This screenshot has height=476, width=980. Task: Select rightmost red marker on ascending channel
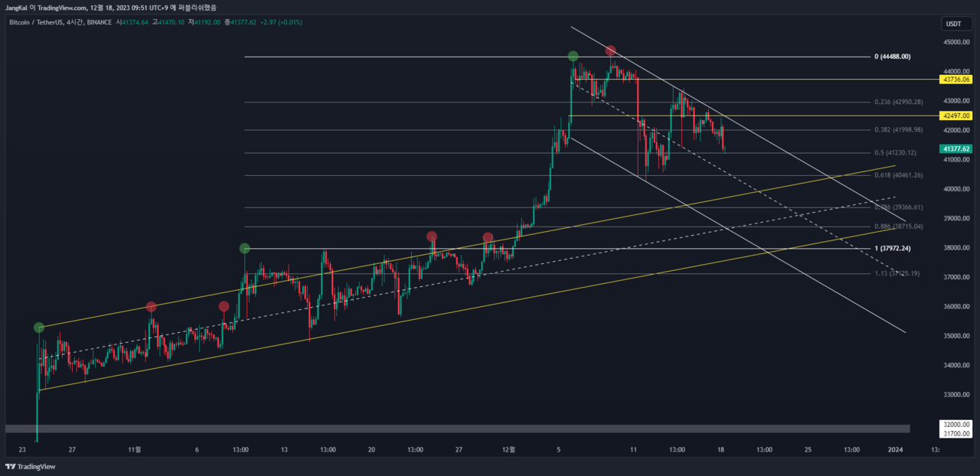coord(488,238)
